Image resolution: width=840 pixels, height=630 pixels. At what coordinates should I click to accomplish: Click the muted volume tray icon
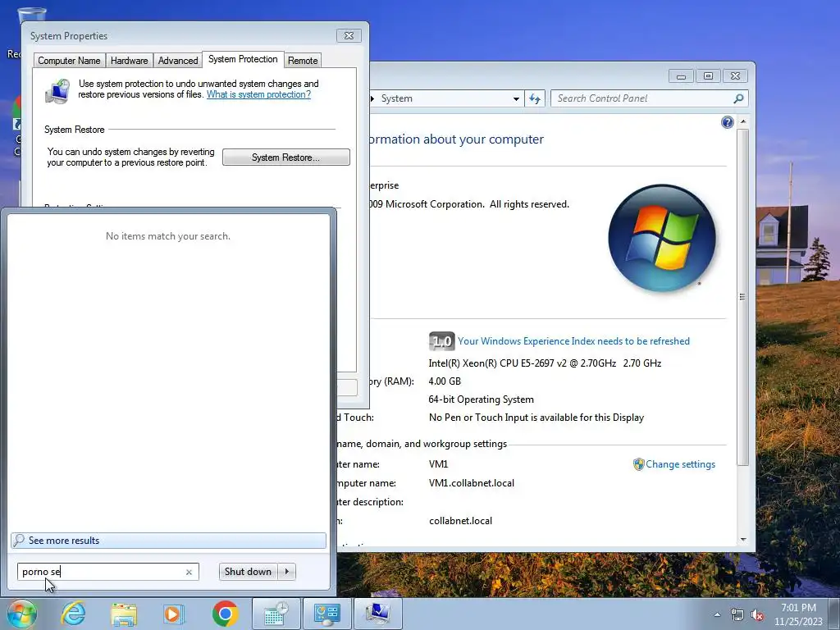pos(757,615)
